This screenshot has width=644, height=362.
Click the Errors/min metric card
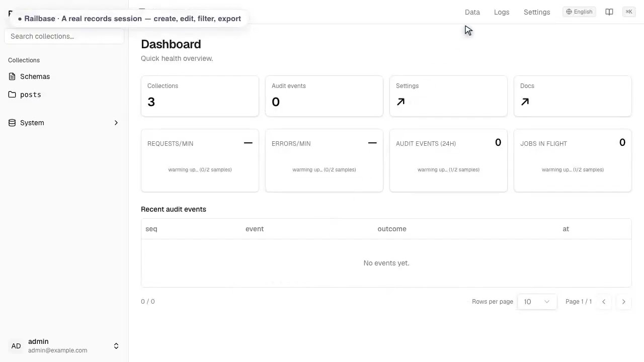[324, 160]
